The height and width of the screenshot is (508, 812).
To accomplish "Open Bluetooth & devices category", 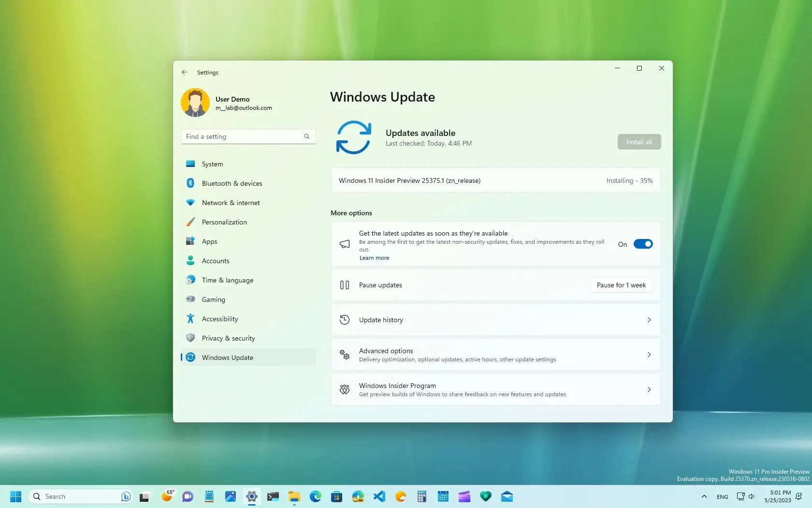I will click(248, 183).
